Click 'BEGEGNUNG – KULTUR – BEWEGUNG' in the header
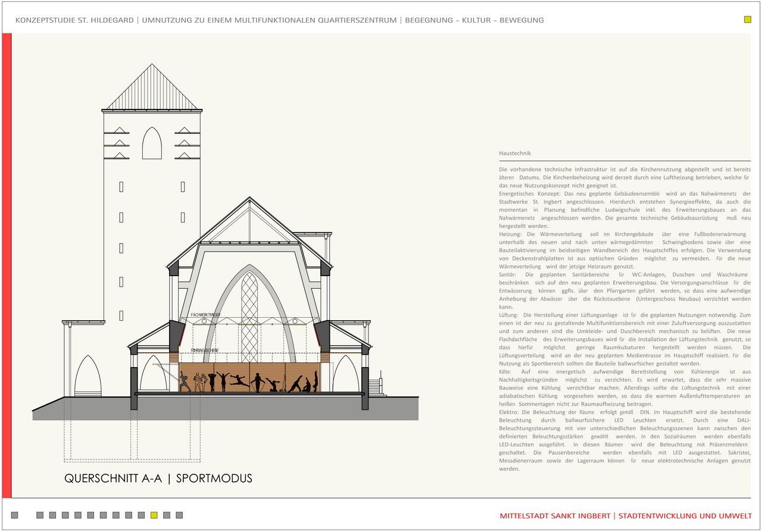Viewport: 762px width, 532px height. click(x=474, y=20)
